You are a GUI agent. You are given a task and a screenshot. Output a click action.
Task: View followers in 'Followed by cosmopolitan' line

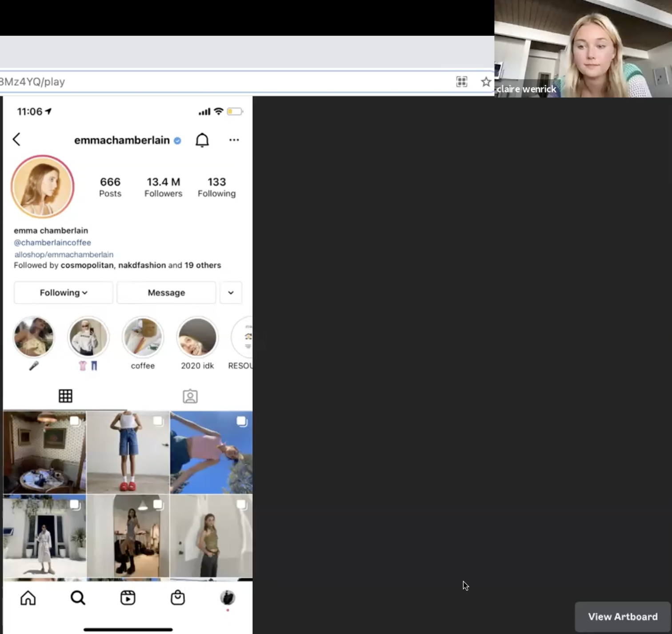pos(117,265)
